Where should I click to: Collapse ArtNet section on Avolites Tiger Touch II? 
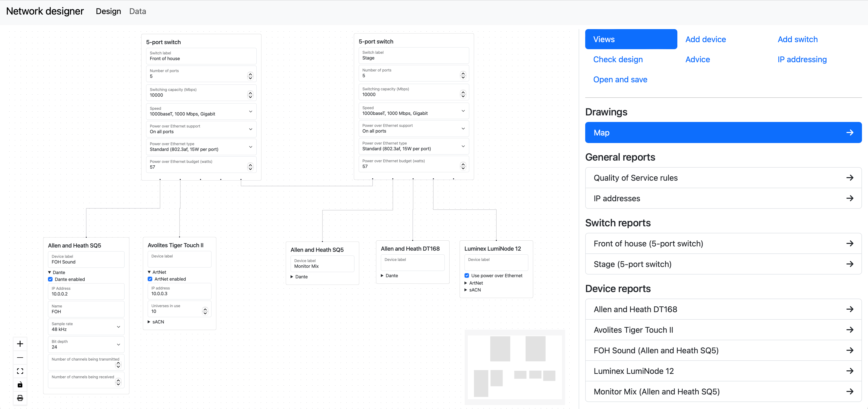coord(157,272)
